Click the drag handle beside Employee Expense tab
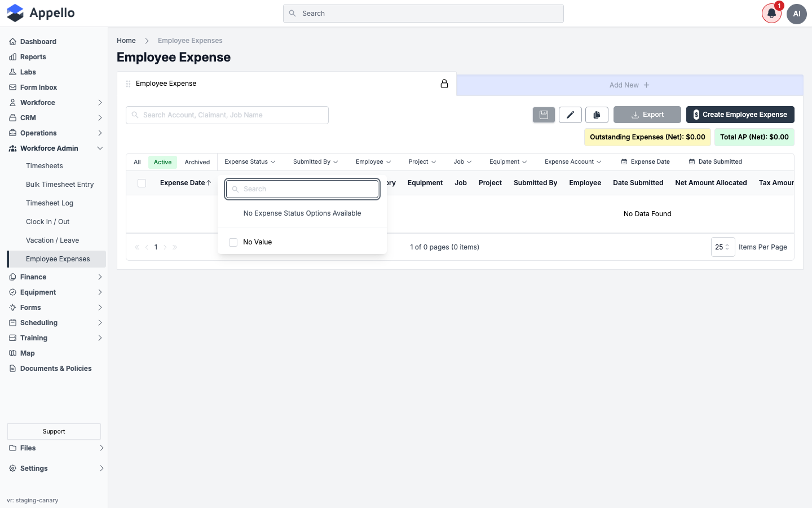 [x=128, y=84]
